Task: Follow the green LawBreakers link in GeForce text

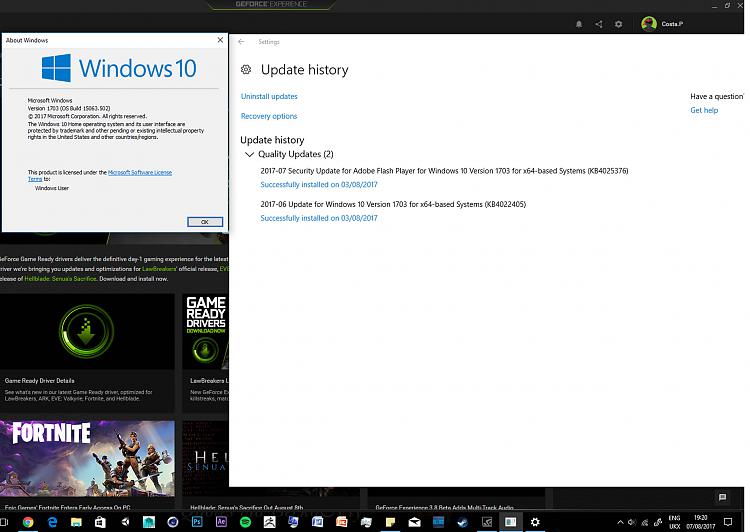Action: point(159,269)
